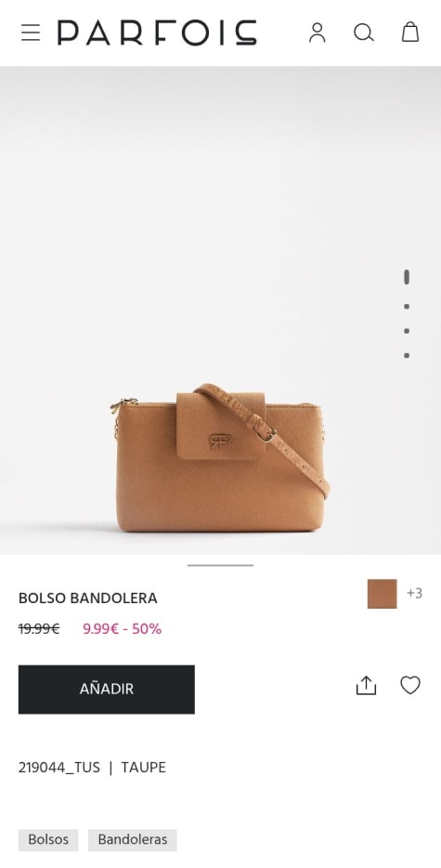The width and height of the screenshot is (441, 868).
Task: Click the 9.99€ - 50% sale price
Action: 123,629
